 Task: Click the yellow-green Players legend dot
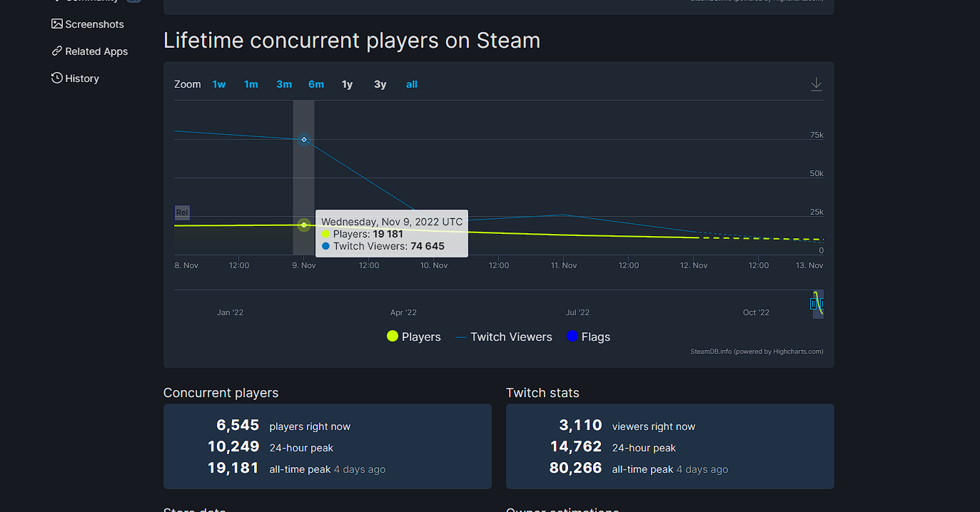392,337
